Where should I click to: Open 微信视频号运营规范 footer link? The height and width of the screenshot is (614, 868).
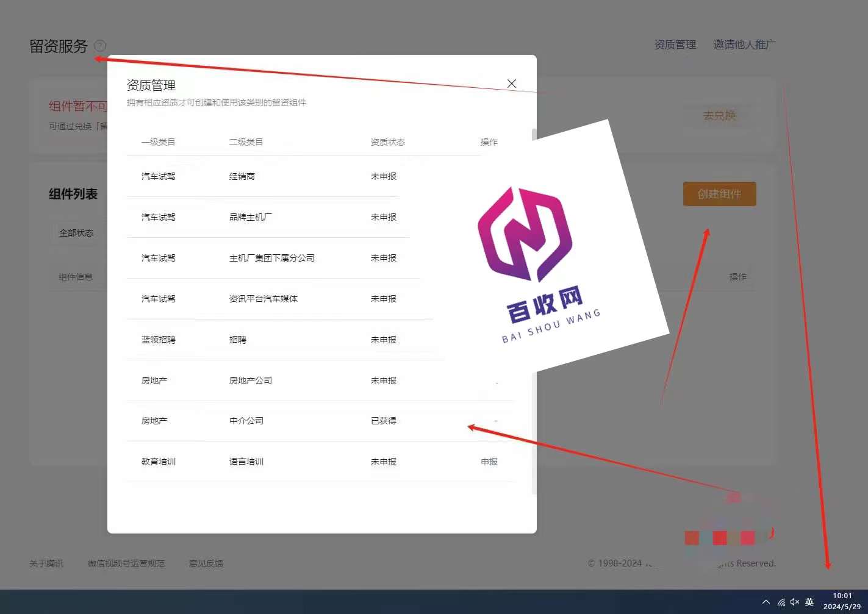coord(126,563)
